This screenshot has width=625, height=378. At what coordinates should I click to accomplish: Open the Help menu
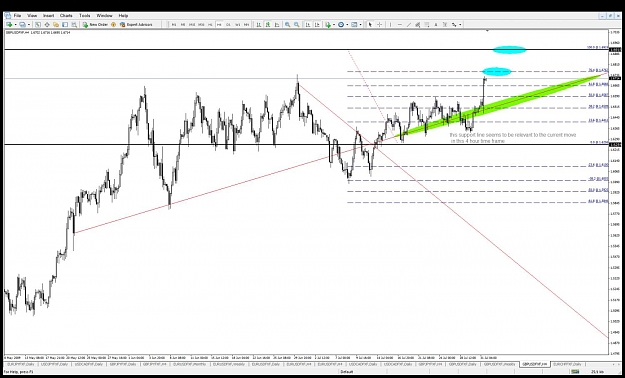(x=123, y=16)
